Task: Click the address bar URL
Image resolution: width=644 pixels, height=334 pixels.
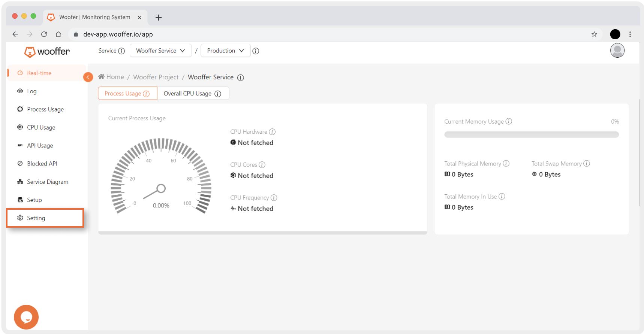Action: (x=118, y=34)
